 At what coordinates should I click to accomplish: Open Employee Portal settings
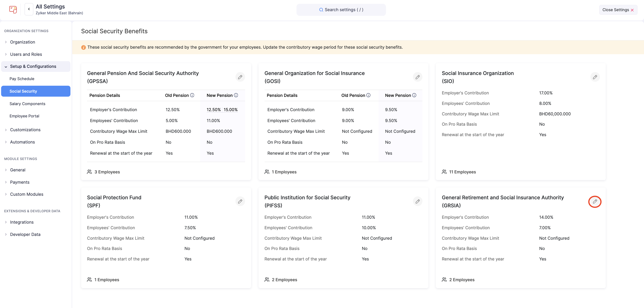[24, 116]
